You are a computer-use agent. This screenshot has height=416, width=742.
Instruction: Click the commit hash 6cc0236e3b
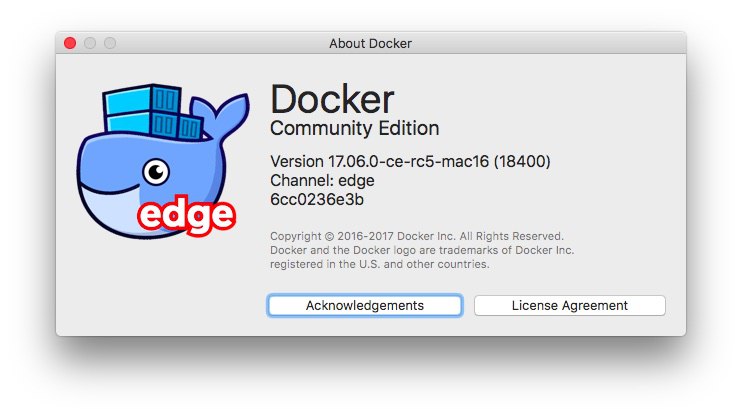[317, 199]
